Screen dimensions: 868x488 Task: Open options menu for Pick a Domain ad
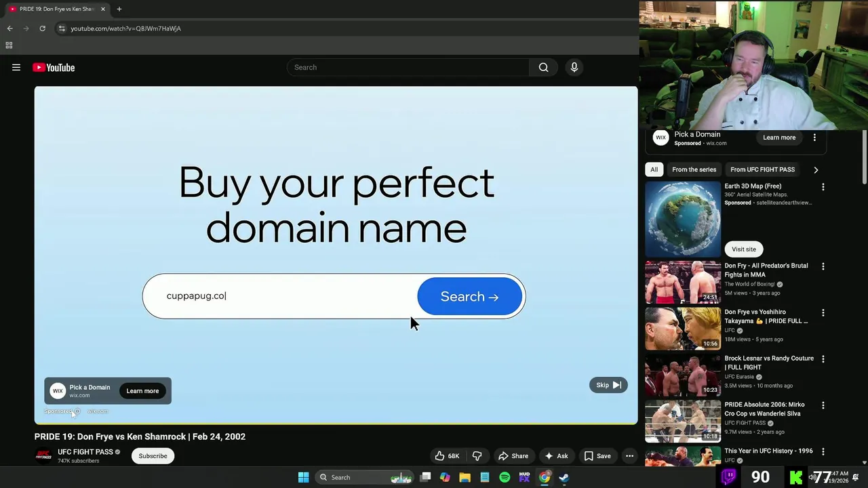814,138
